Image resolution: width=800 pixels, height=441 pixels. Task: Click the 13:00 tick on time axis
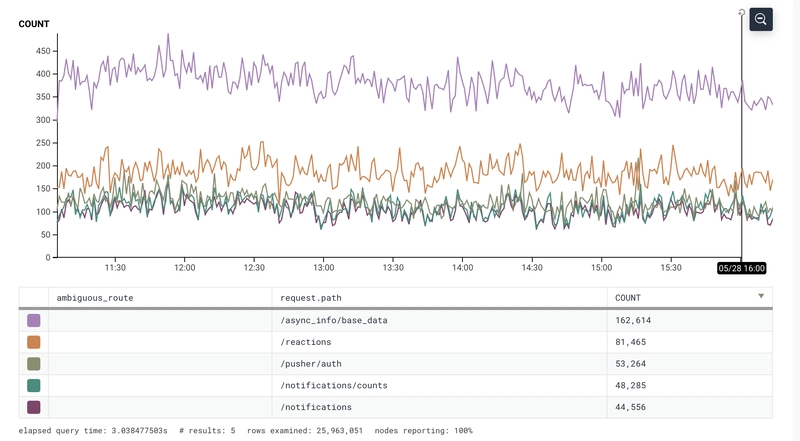323,268
